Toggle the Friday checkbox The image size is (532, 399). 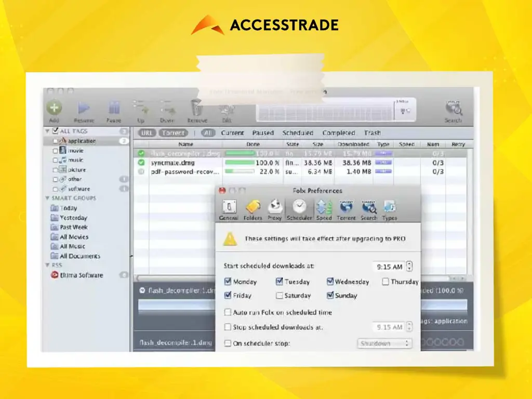pos(228,295)
